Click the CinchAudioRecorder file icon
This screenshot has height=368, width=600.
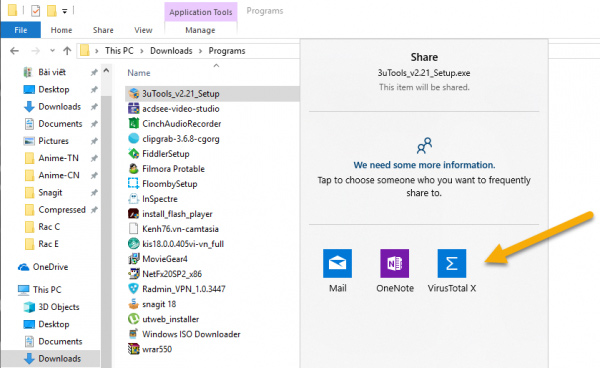134,123
